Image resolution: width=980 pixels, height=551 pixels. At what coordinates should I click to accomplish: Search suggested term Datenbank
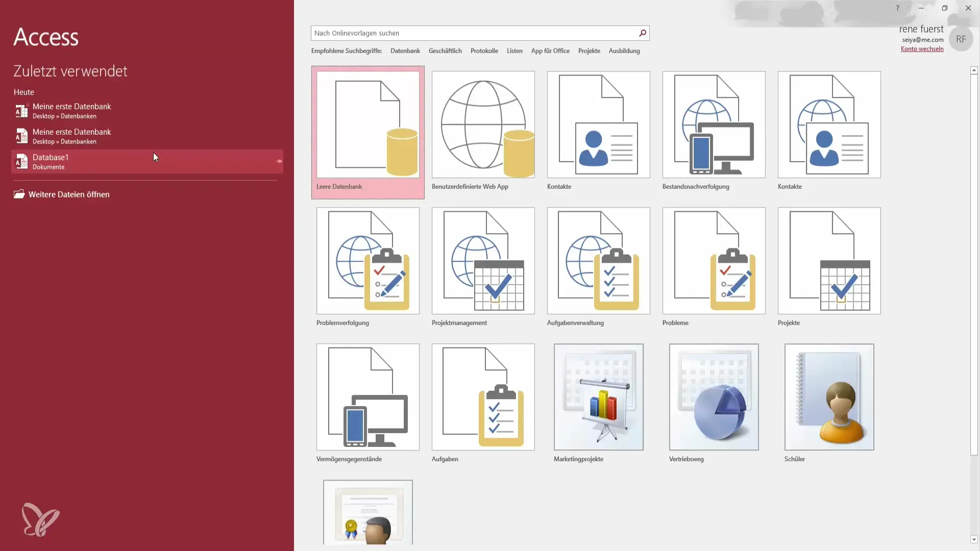[405, 51]
